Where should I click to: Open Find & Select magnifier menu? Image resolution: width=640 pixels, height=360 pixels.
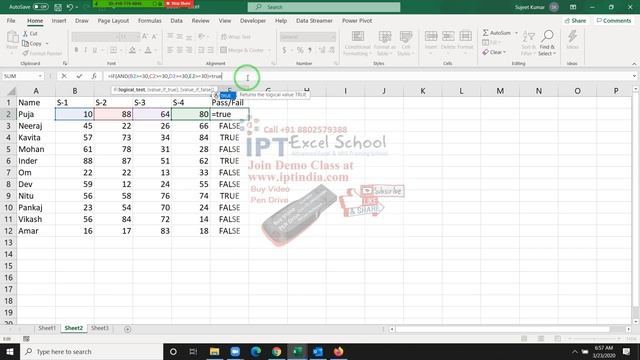point(547,43)
